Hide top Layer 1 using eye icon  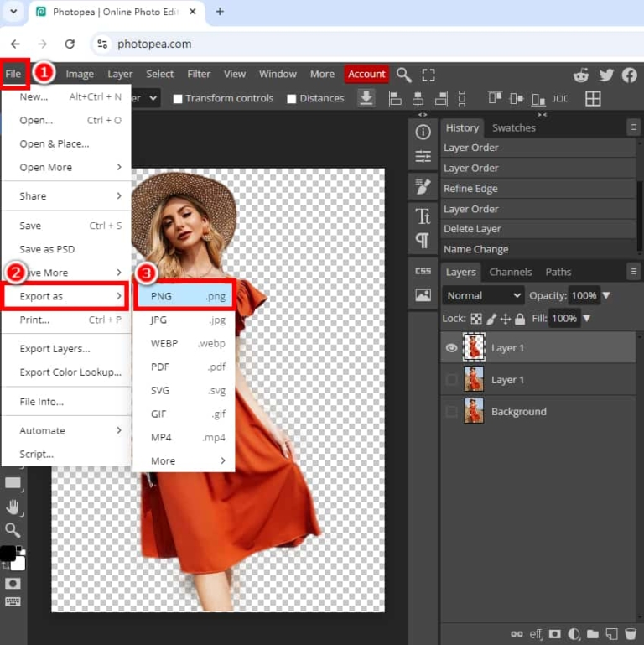tap(451, 347)
